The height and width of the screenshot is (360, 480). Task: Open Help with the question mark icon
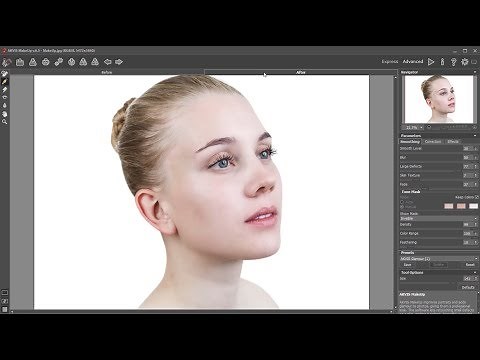click(x=453, y=62)
